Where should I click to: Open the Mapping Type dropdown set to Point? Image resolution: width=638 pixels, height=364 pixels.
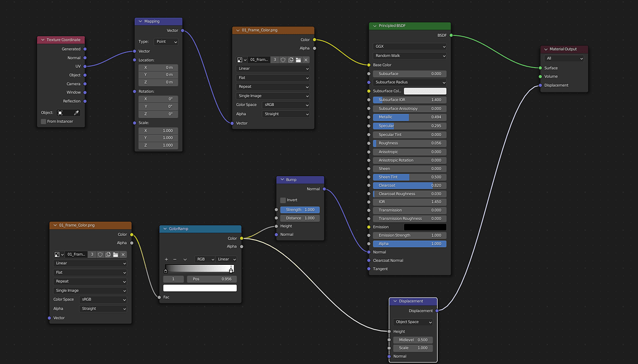coord(166,42)
